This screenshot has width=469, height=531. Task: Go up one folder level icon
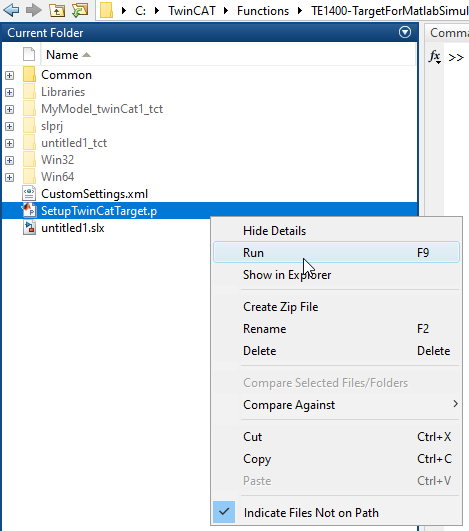(57, 10)
